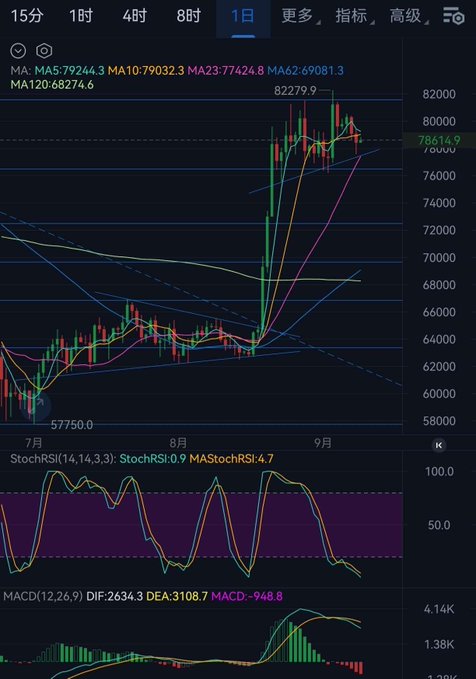The height and width of the screenshot is (679, 476).
Task: Click the MA23:77424.8 label
Action: (226, 71)
